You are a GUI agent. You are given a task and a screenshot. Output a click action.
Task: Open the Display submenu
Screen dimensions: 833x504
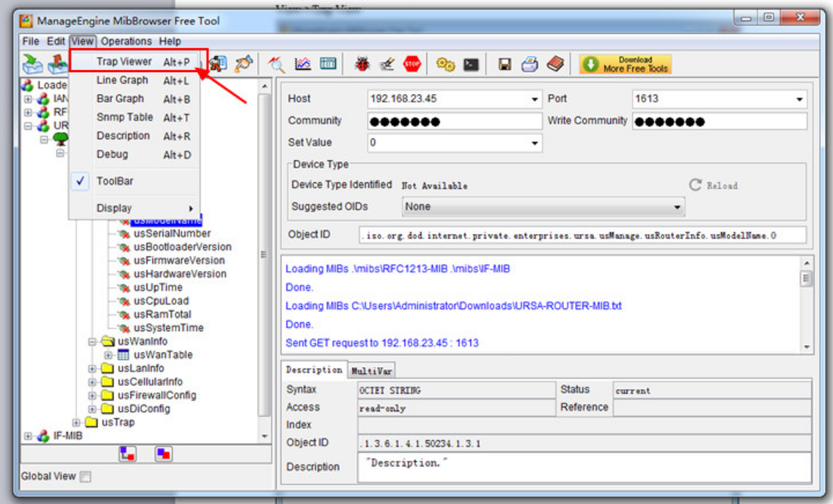[135, 208]
